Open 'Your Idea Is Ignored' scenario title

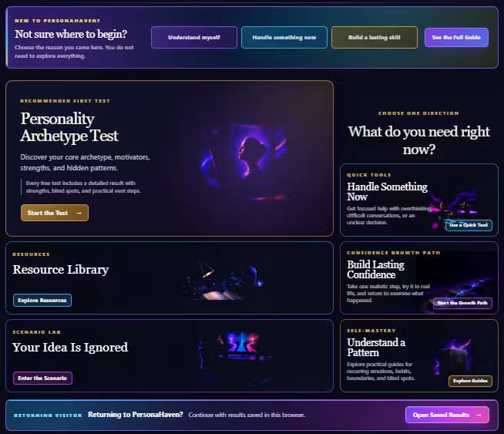coord(70,347)
